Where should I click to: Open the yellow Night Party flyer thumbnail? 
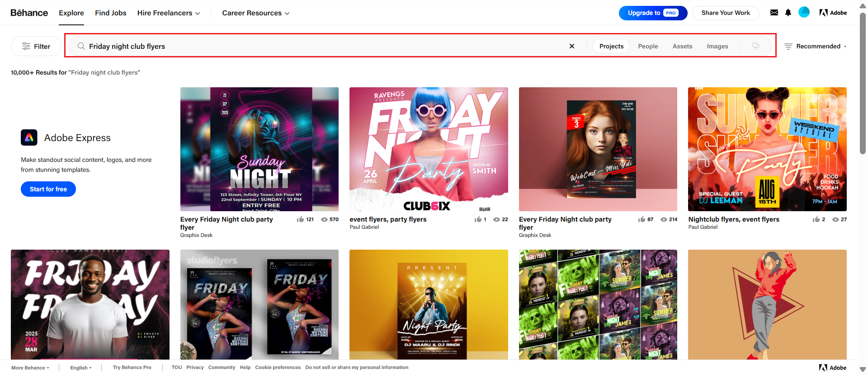(429, 304)
